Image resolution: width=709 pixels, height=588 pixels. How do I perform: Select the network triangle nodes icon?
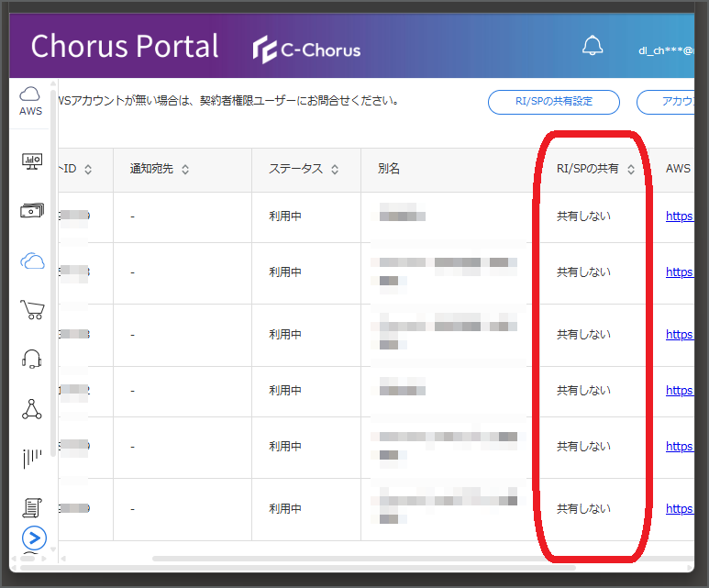(32, 409)
